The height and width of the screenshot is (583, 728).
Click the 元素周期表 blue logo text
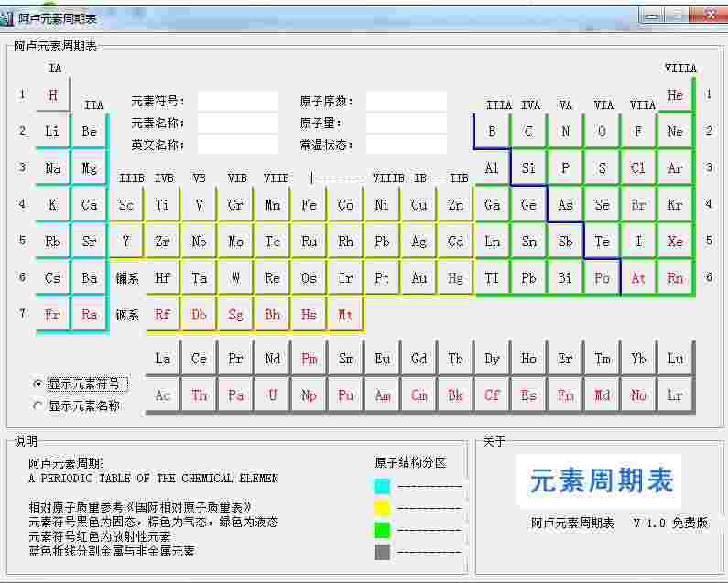point(602,480)
